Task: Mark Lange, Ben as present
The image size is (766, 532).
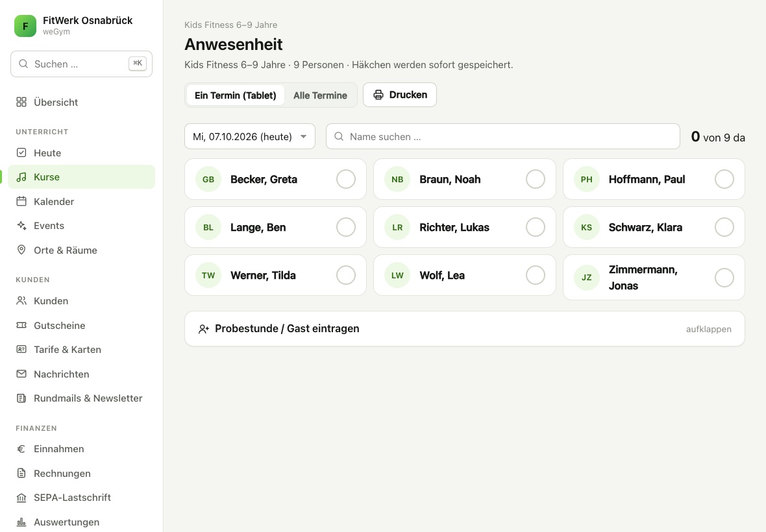Action: pos(346,227)
